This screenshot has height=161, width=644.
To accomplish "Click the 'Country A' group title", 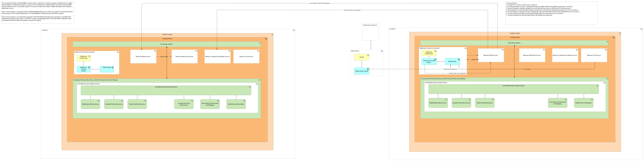I will point(45,30).
